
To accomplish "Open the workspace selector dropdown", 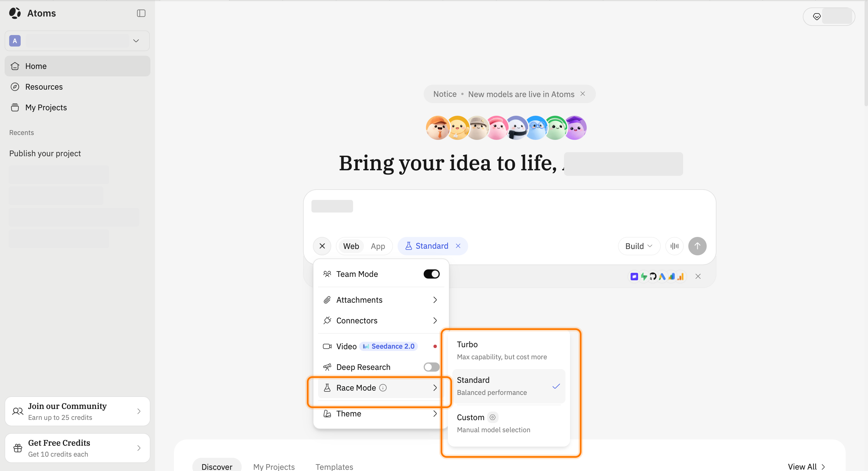I will click(77, 41).
